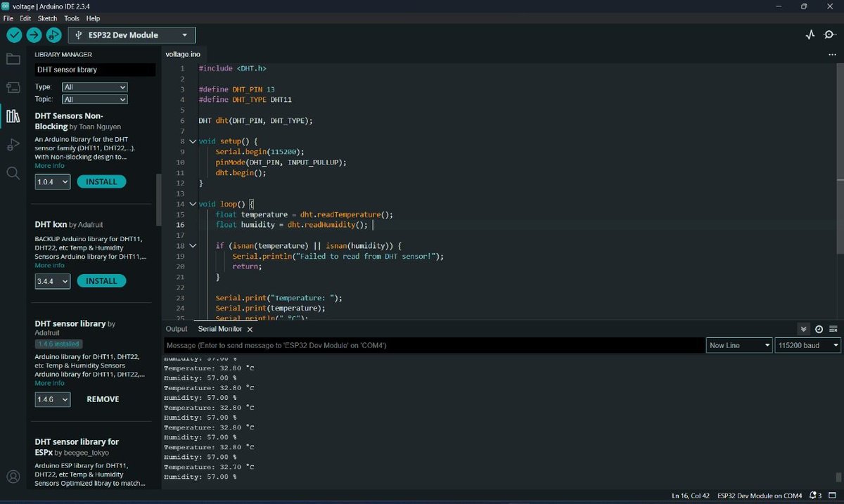The width and height of the screenshot is (844, 504).
Task: Start debugging with the debug toolbar icon
Action: pos(53,35)
